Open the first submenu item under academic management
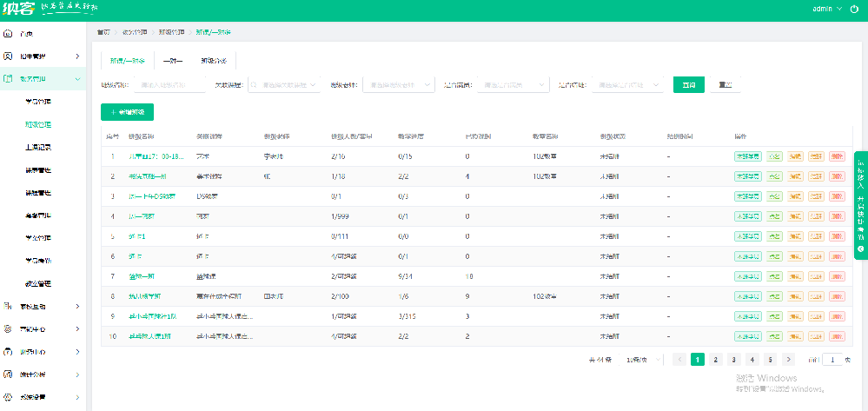This screenshot has height=411, width=868. pos(38,102)
